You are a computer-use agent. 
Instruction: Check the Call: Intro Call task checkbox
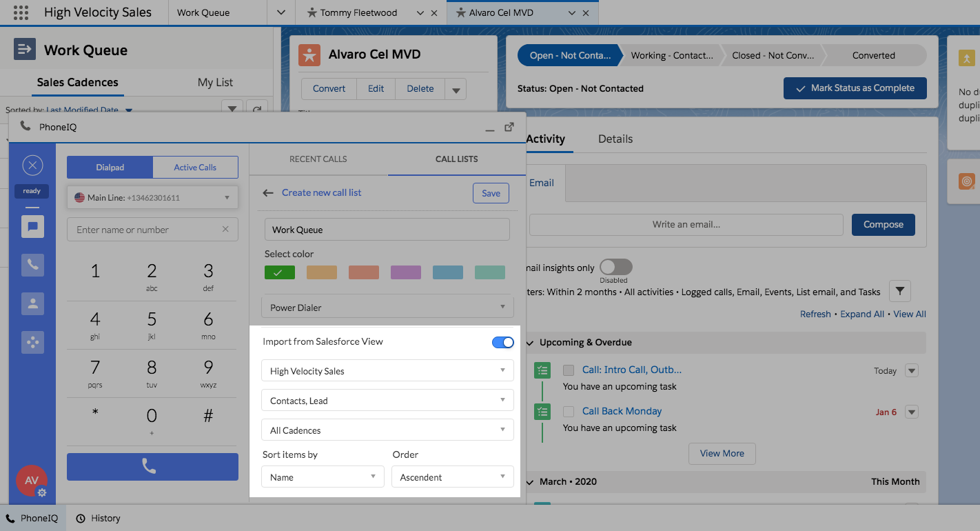click(x=569, y=370)
